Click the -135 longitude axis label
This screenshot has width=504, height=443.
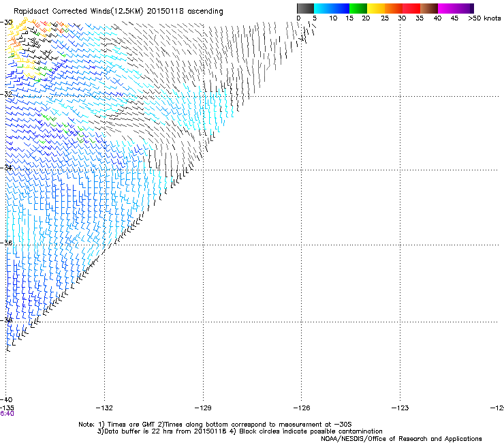tap(7, 408)
